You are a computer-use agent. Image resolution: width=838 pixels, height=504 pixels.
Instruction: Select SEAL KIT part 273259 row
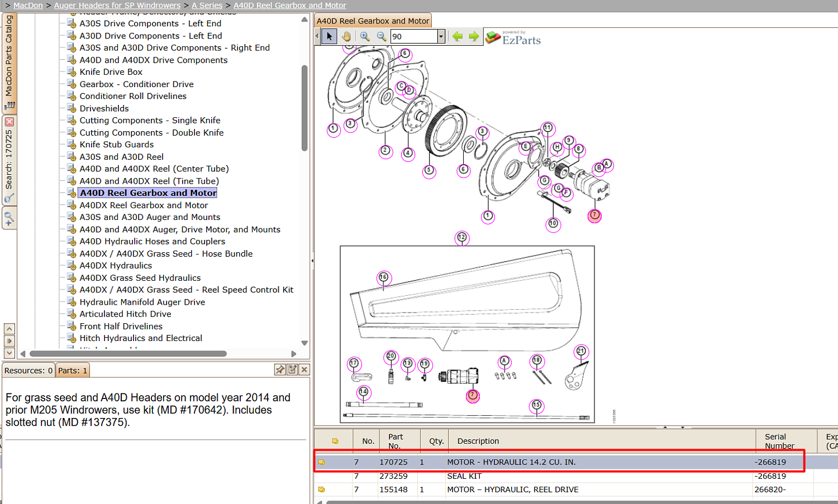point(576,476)
